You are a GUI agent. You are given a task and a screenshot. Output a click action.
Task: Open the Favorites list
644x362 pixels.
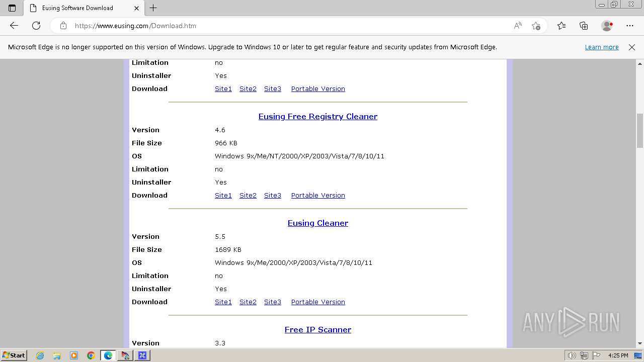point(561,26)
